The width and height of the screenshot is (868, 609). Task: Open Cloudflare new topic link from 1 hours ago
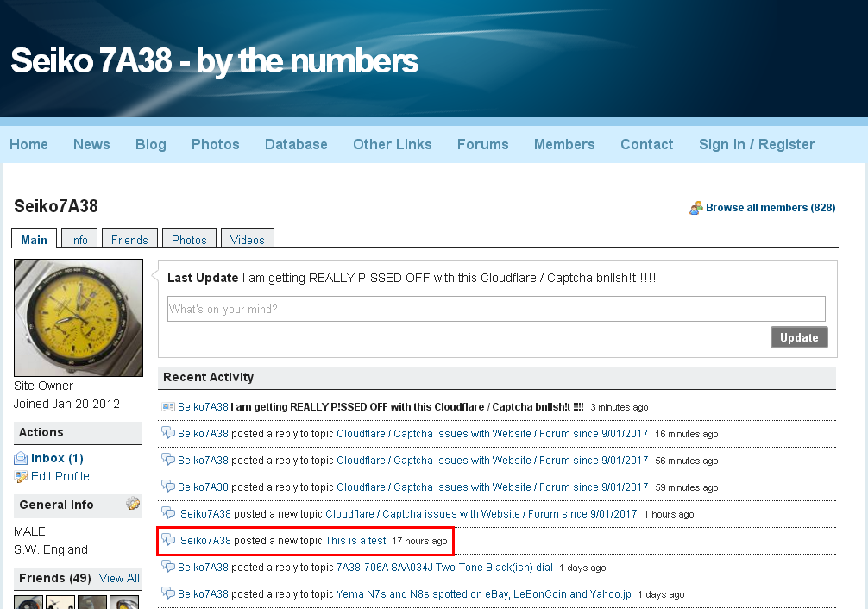[x=481, y=514]
